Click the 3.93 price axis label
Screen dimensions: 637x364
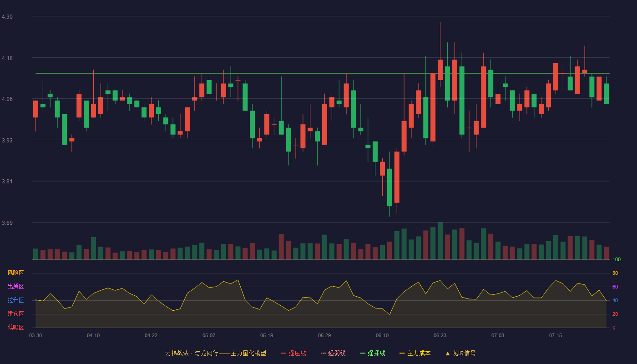[x=7, y=141]
